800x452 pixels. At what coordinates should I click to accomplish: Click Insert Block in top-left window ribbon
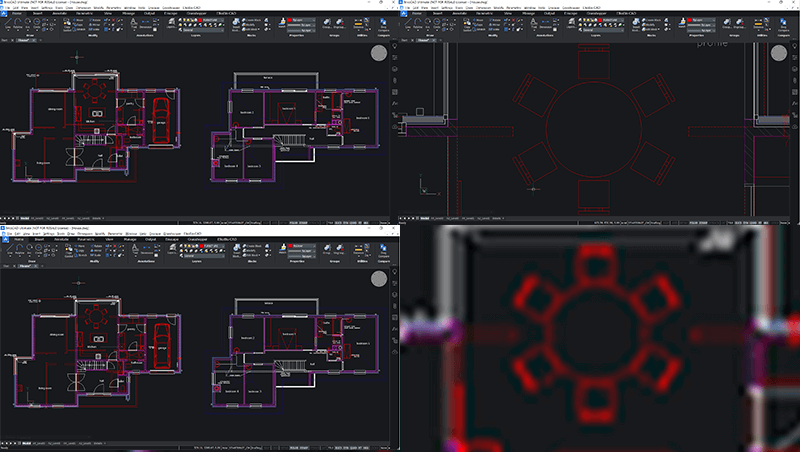(236, 23)
